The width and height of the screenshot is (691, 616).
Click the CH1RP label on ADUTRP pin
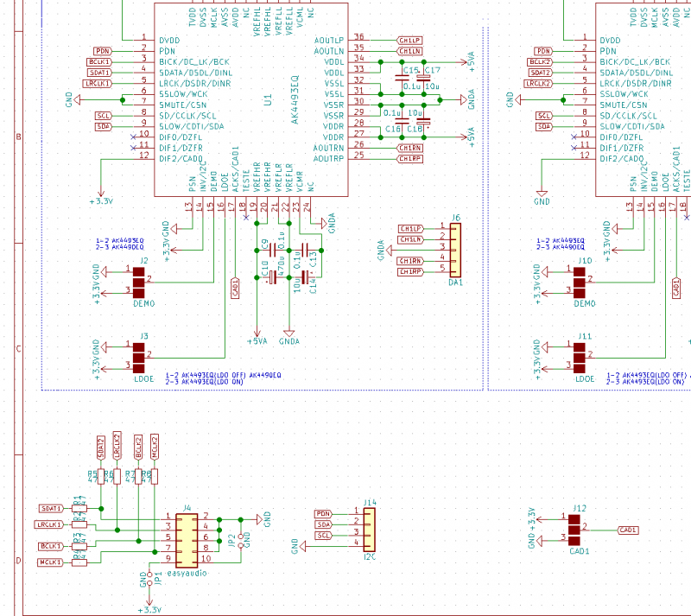409,159
